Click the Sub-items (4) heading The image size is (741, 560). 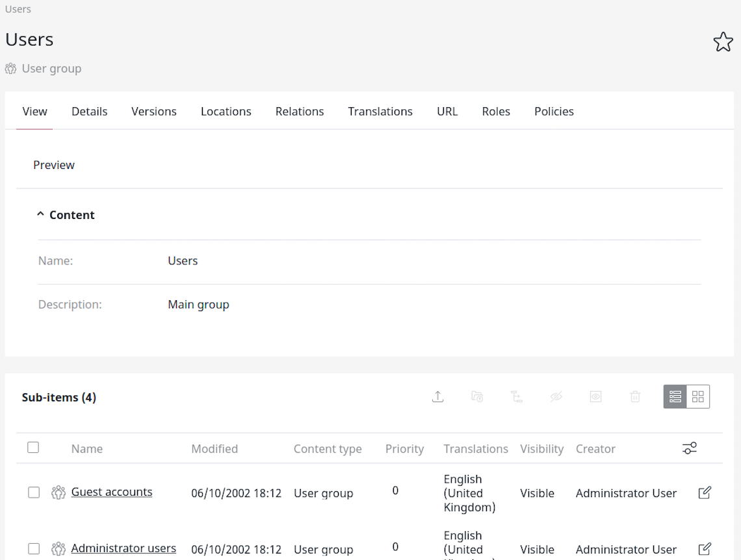pos(59,398)
